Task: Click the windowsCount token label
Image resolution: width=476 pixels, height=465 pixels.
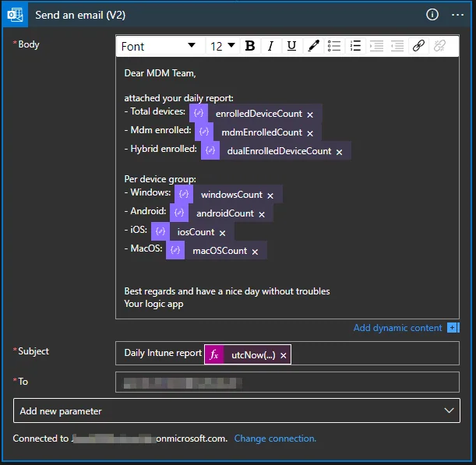Action: click(x=231, y=195)
